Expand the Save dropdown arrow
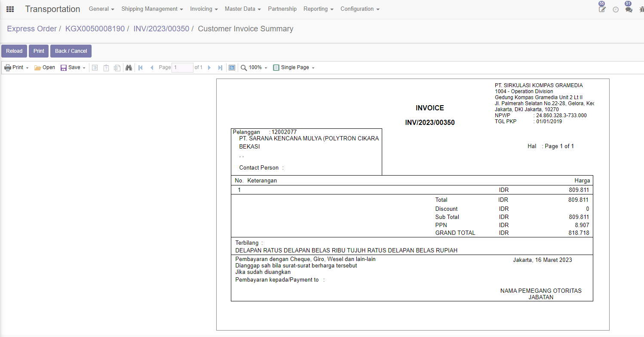The image size is (644, 337). 84,68
